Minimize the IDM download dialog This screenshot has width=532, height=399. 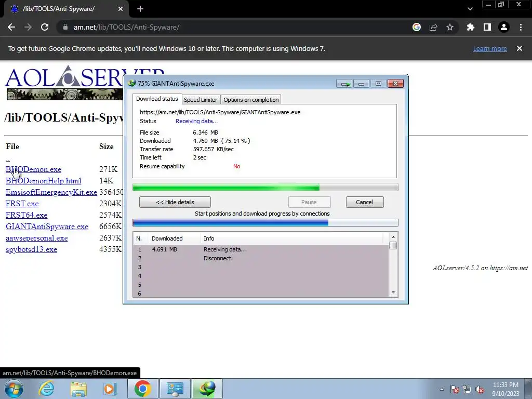362,84
